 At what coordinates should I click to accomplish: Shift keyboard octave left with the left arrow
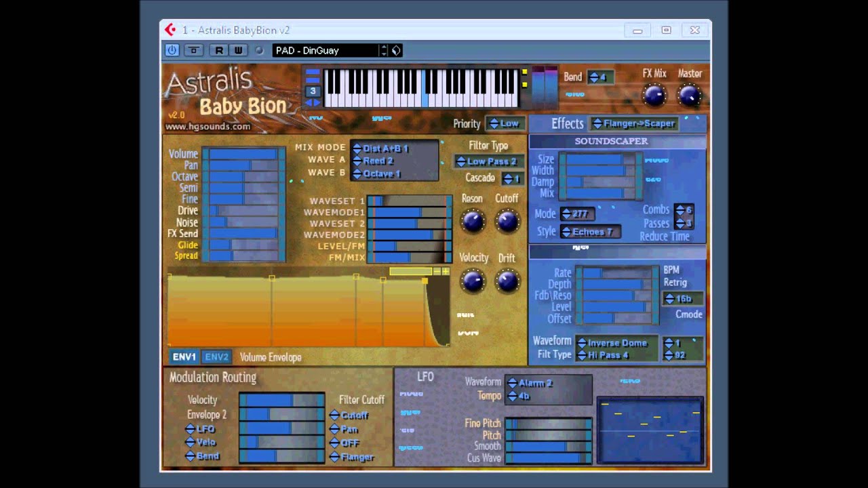(x=309, y=103)
